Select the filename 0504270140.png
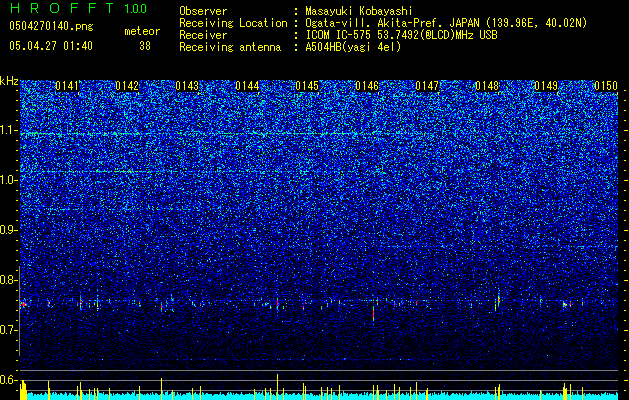Viewport: 629px width, 400px height. (51, 26)
